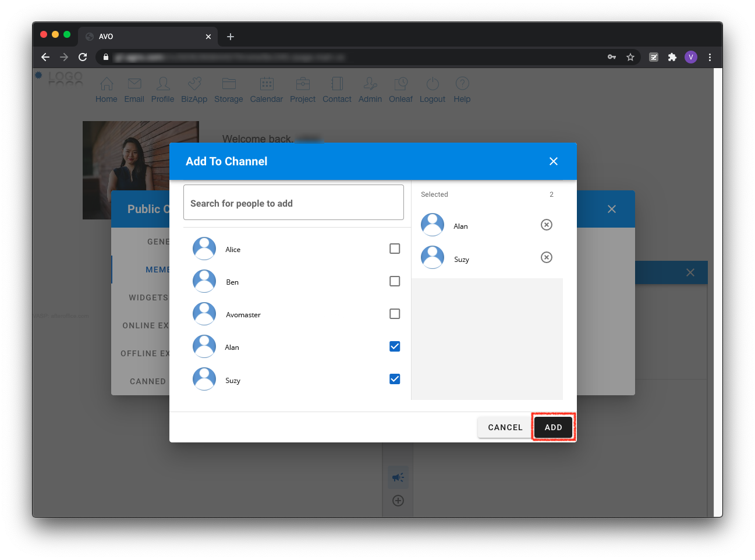Open the browser extensions puzzle icon

point(672,57)
